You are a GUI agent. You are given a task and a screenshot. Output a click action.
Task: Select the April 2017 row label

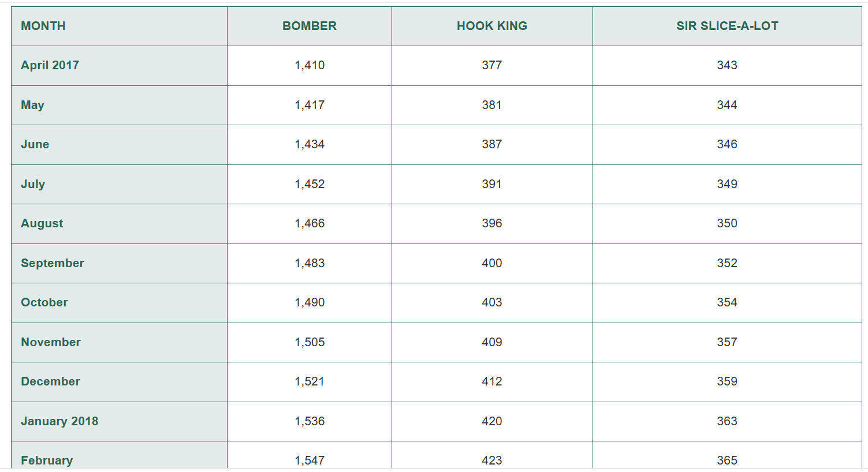[50, 65]
